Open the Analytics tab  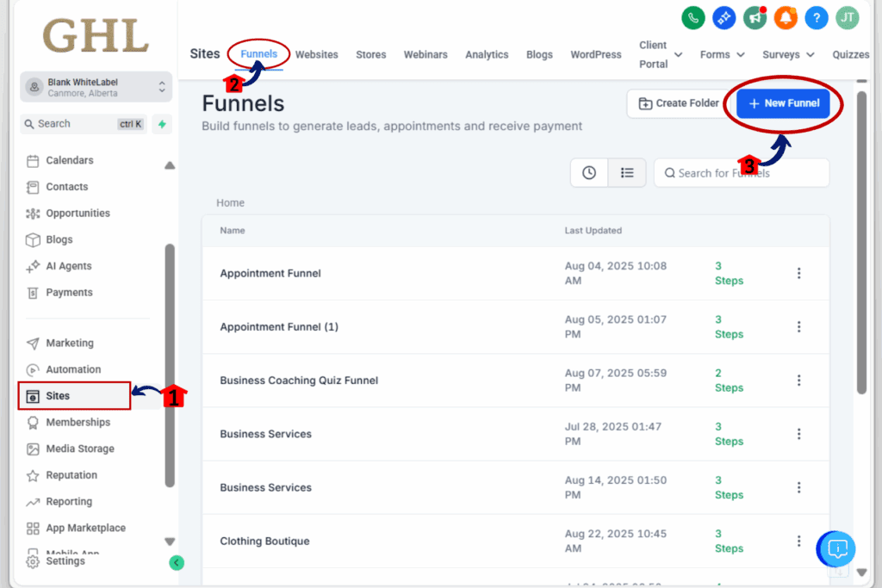coord(487,54)
